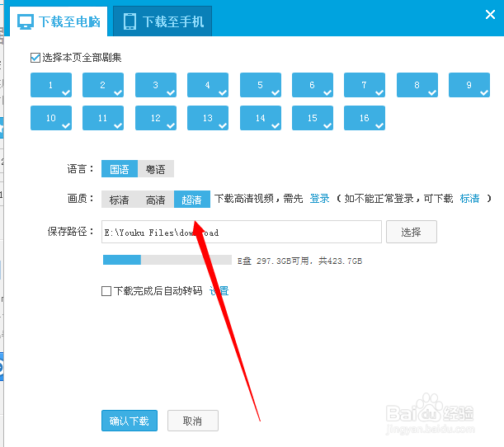Screen dimensions: 504x447
Task: Toggle episode 9 selection
Action: (469, 85)
